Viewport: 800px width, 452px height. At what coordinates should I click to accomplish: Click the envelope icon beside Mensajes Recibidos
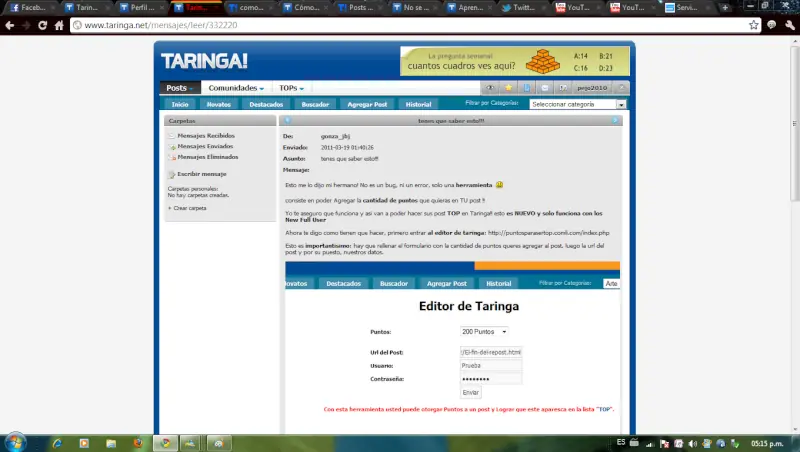(172, 136)
